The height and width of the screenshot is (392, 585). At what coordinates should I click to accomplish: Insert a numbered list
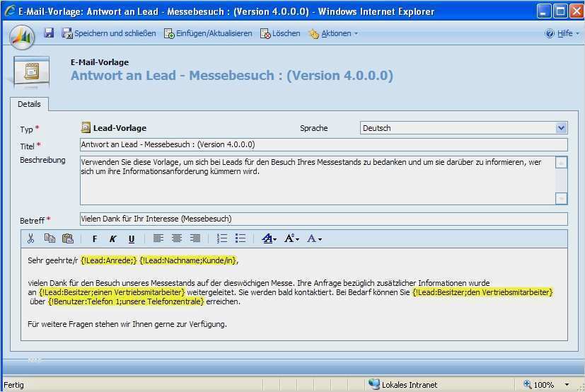pos(221,238)
